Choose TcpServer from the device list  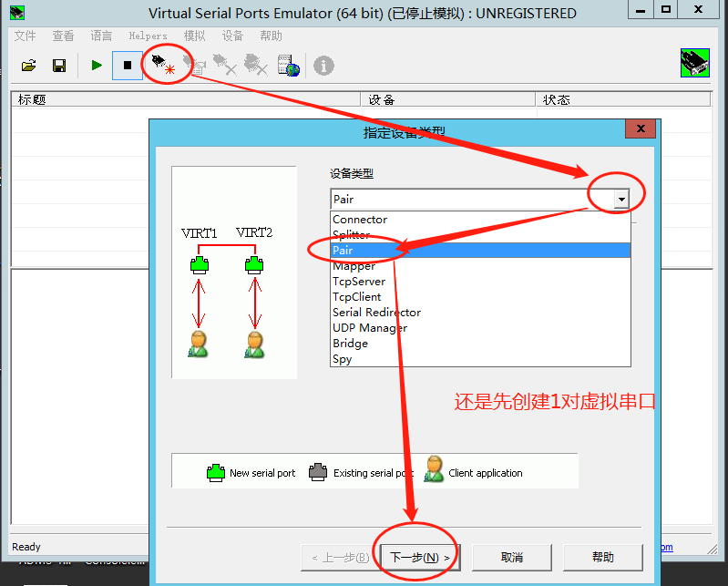480,282
